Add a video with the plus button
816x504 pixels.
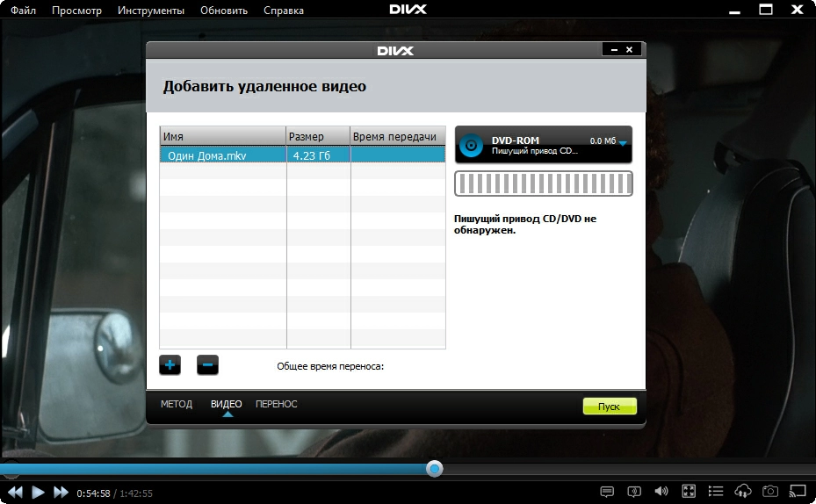click(170, 365)
